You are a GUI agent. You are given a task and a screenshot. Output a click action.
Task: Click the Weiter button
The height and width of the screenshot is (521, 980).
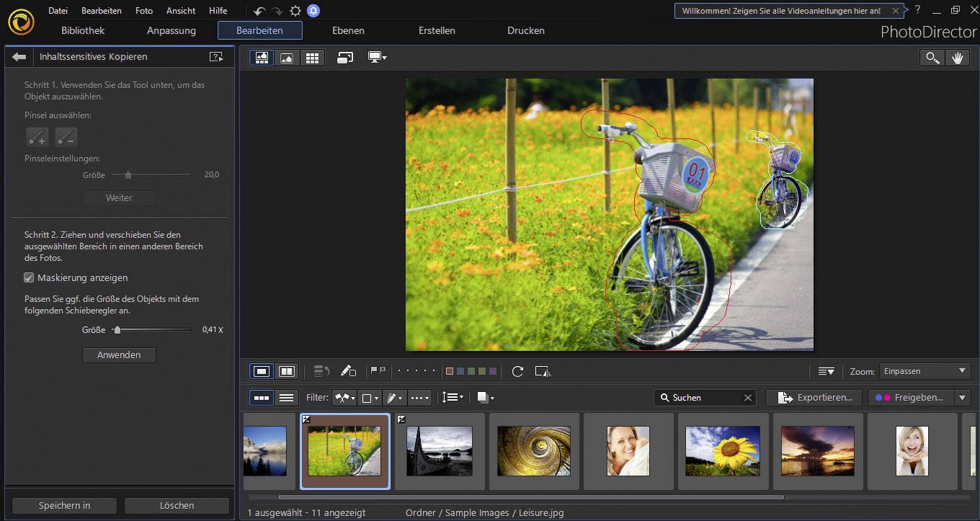pos(119,197)
